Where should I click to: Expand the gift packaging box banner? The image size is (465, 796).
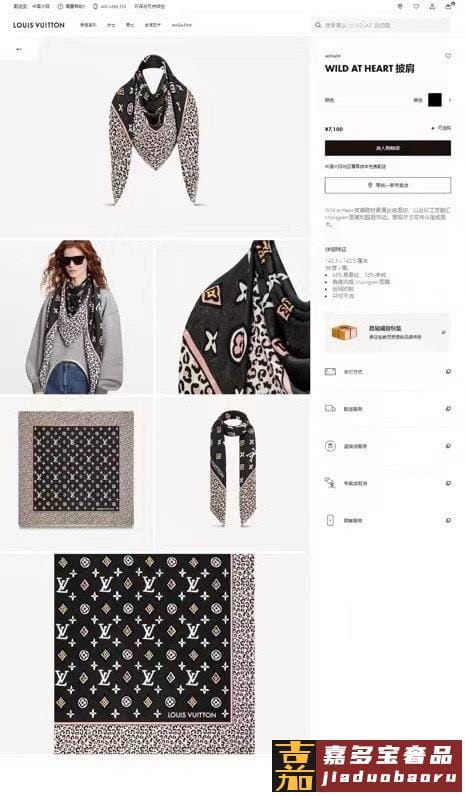387,333
